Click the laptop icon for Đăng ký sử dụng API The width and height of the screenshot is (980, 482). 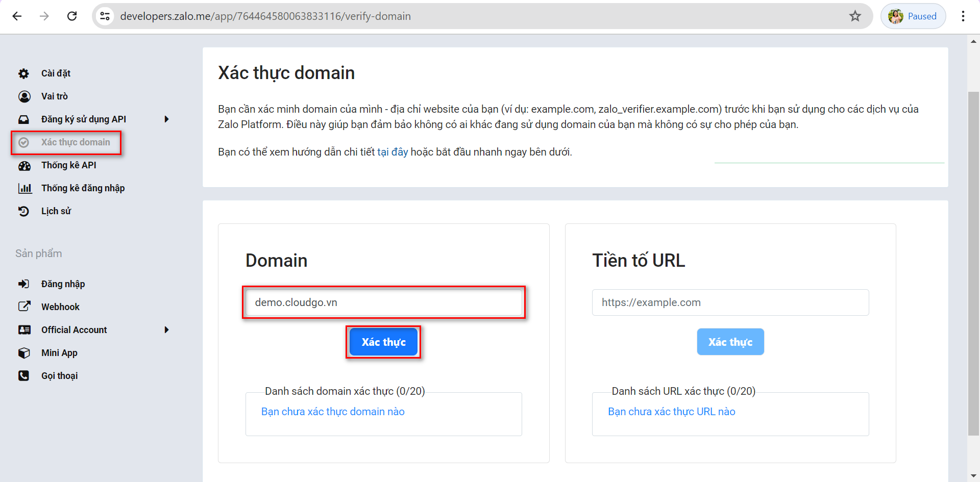tap(24, 119)
